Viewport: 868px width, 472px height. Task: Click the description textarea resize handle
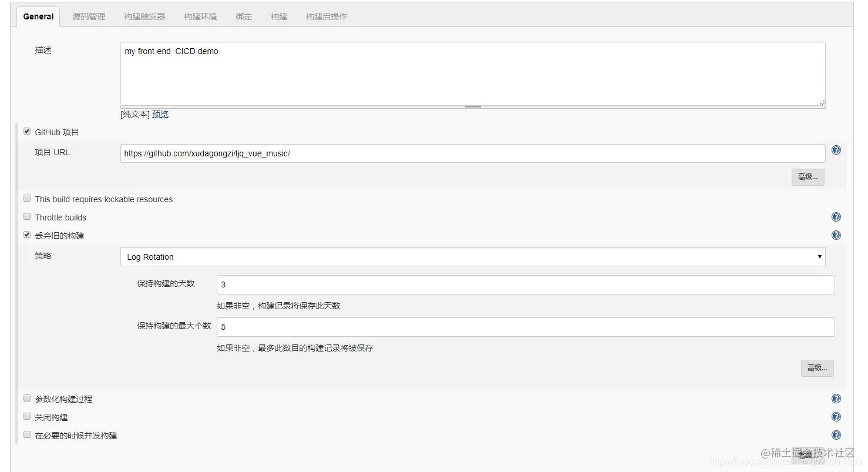click(x=473, y=107)
